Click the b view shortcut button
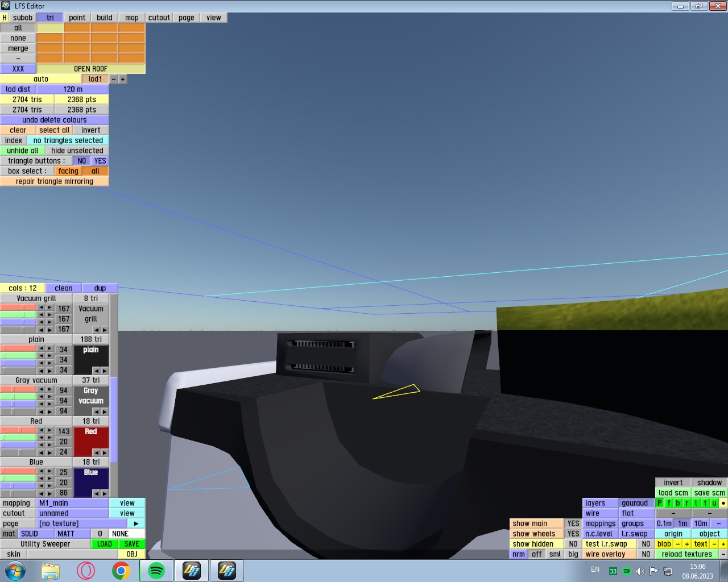The width and height of the screenshot is (728, 582). 678,503
